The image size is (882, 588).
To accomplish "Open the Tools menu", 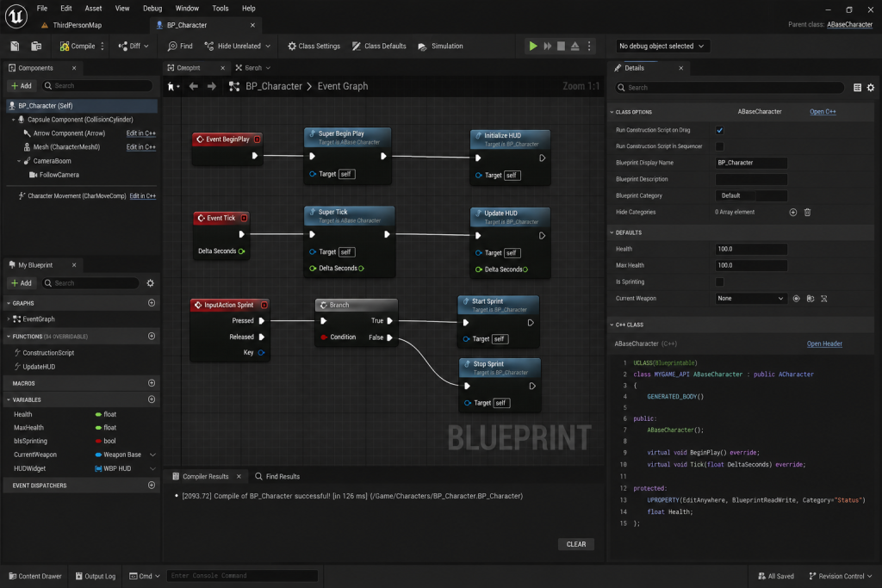I will tap(220, 9).
